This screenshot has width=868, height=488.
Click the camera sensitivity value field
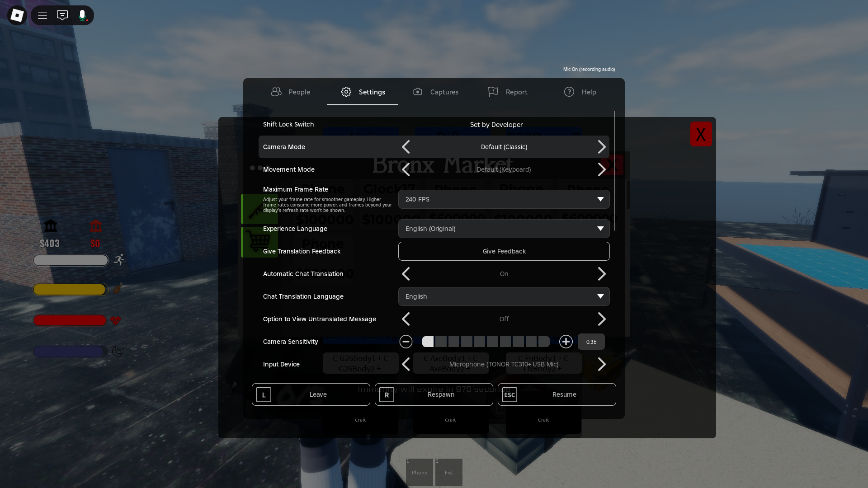tap(591, 342)
